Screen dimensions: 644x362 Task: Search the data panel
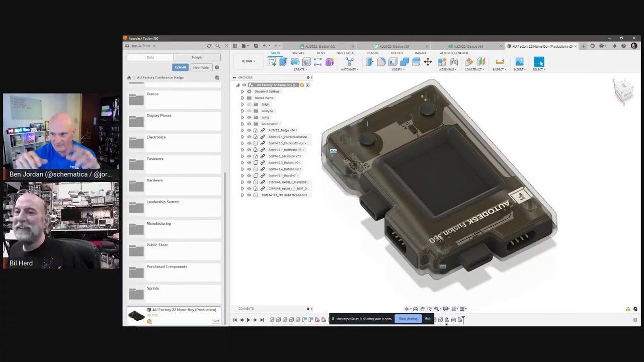point(218,46)
